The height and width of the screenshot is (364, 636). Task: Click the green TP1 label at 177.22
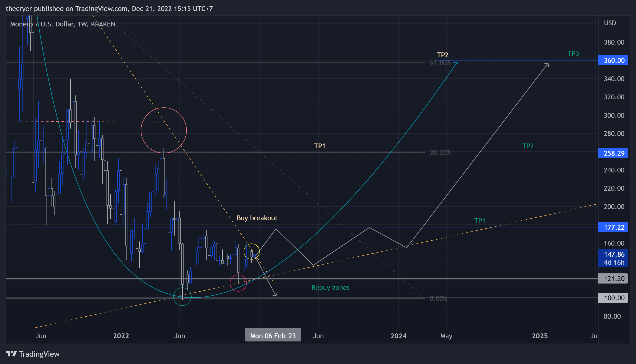coord(480,221)
